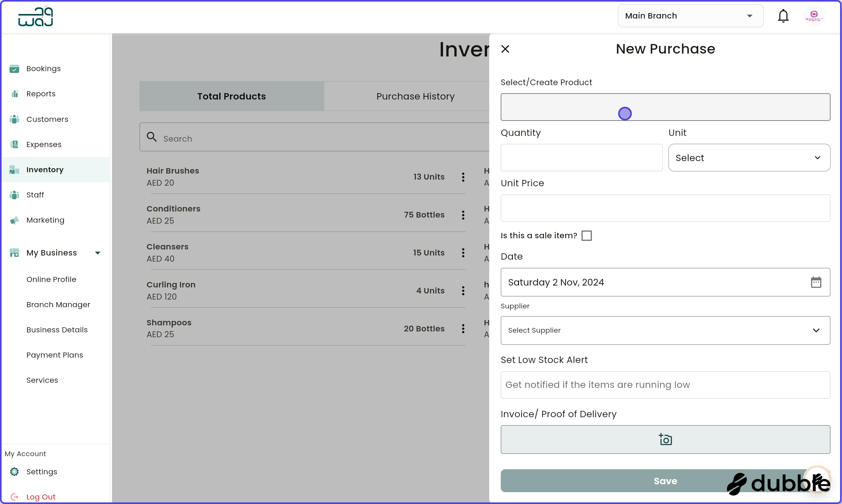This screenshot has height=504, width=842.
Task: Click the search magnifier icon
Action: [x=152, y=137]
